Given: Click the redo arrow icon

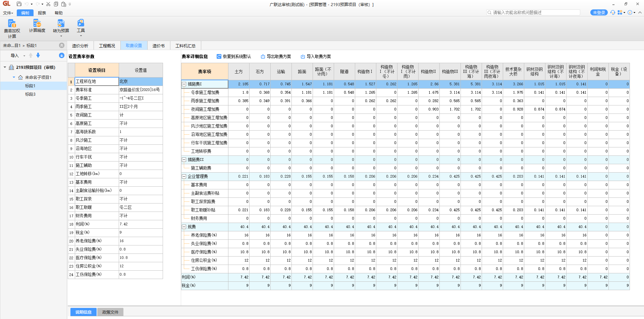Looking at the screenshot, I should [x=38, y=4].
